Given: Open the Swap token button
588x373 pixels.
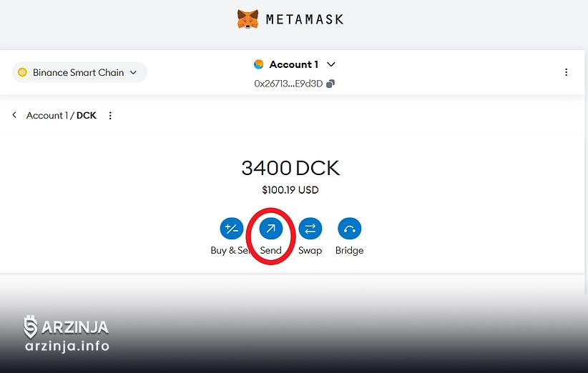Looking at the screenshot, I should coord(310,229).
